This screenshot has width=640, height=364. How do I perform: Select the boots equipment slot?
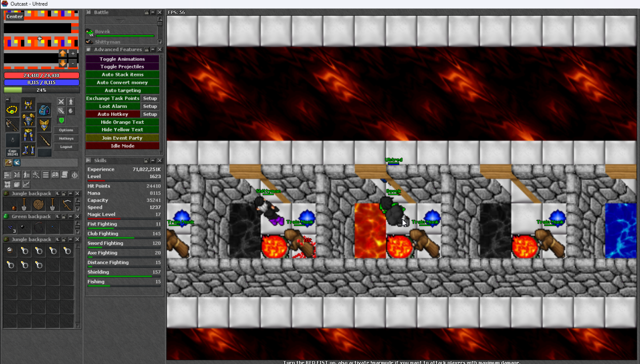pos(28,150)
